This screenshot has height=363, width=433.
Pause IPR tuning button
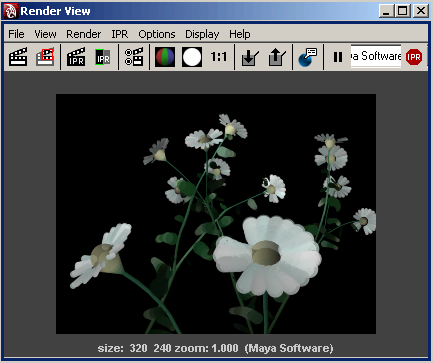(x=338, y=57)
